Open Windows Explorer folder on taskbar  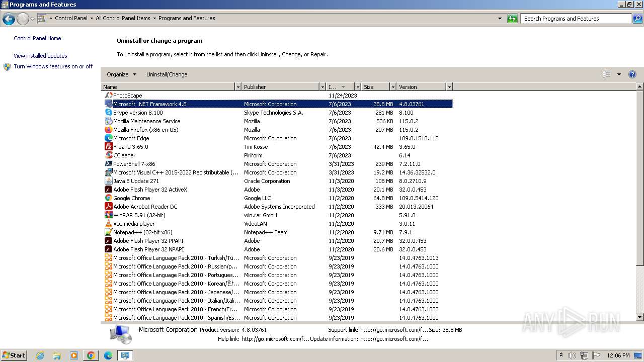click(x=57, y=355)
